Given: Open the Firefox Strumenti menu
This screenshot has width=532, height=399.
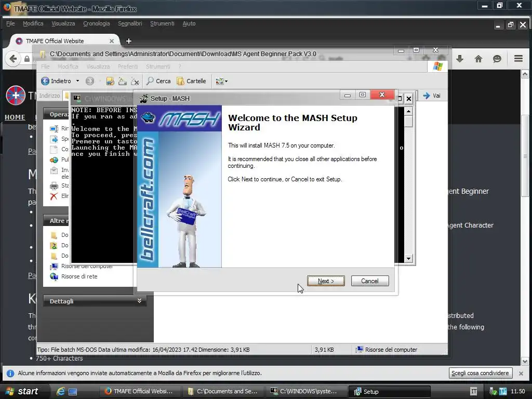Looking at the screenshot, I should pos(162,23).
